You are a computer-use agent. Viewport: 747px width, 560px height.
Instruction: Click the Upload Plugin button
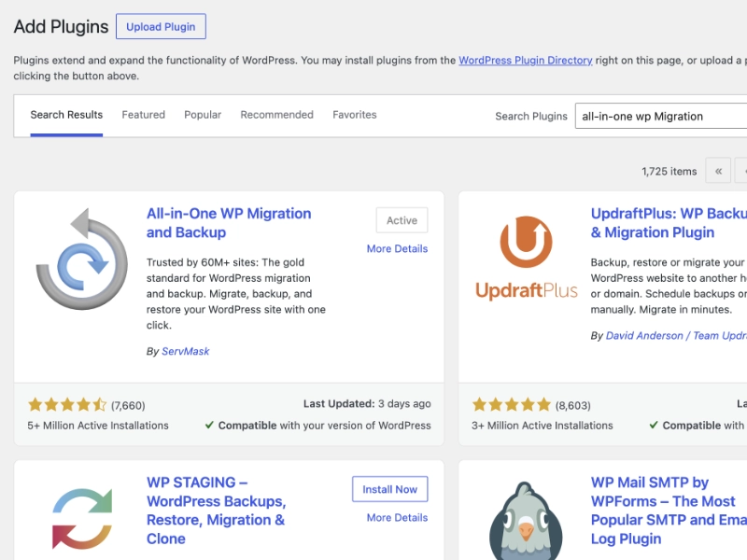(161, 27)
